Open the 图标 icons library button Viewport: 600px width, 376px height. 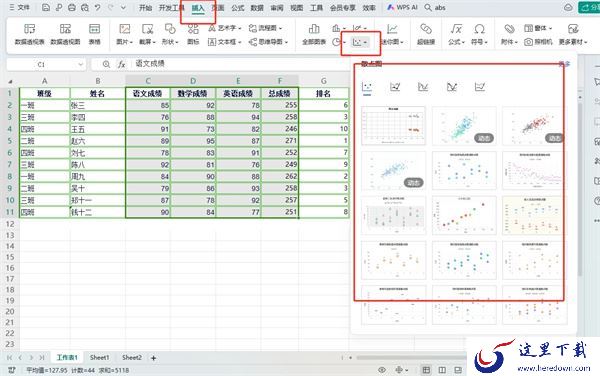[193, 34]
